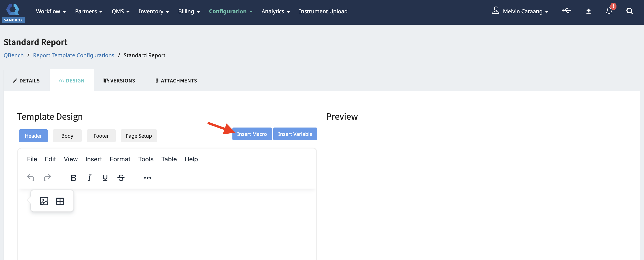The height and width of the screenshot is (260, 644).
Task: Follow the Report Template Configurations link
Action: 74,55
